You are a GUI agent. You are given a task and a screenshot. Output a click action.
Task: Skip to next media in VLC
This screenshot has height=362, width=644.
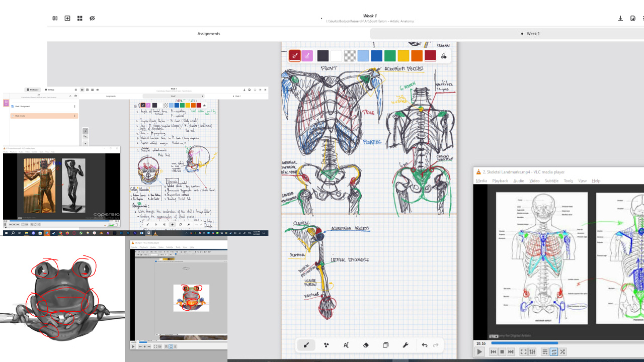click(x=511, y=352)
